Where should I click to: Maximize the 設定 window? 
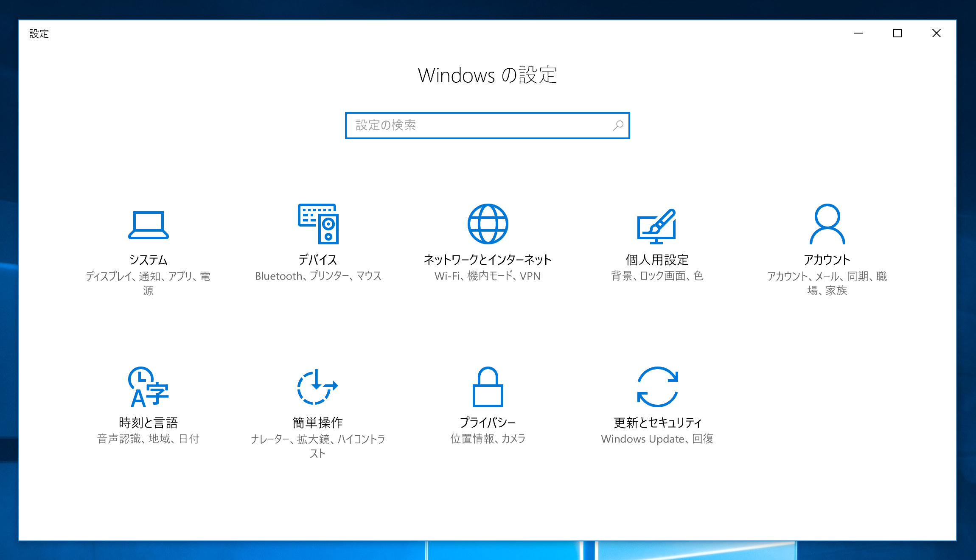point(897,33)
